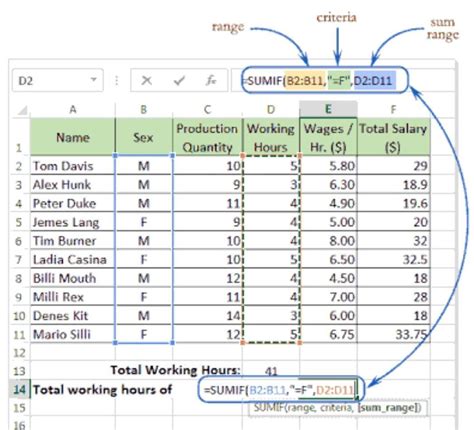The height and width of the screenshot is (430, 474).
Task: Click the Enter checkmark formula button
Action: coord(179,80)
